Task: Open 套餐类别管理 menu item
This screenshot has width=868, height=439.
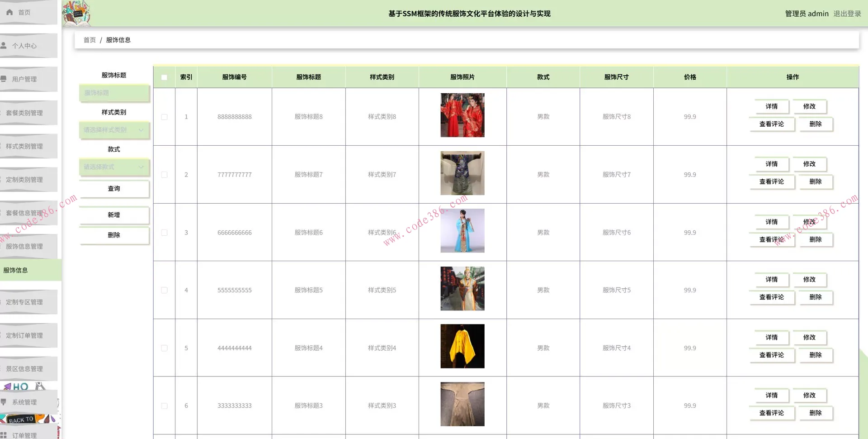Action: [x=28, y=113]
